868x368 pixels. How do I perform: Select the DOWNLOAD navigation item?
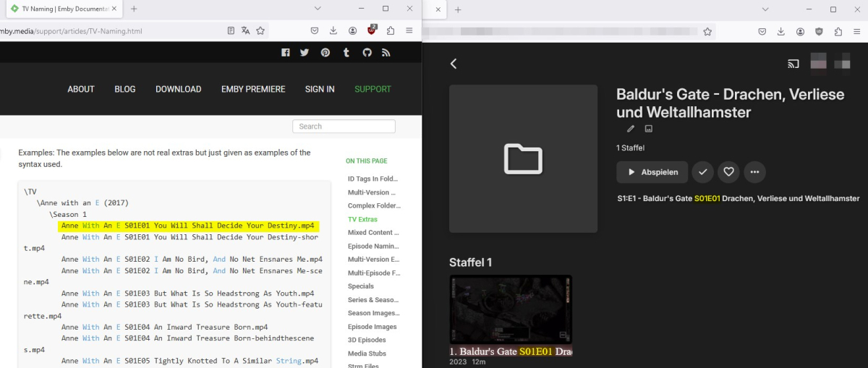178,89
